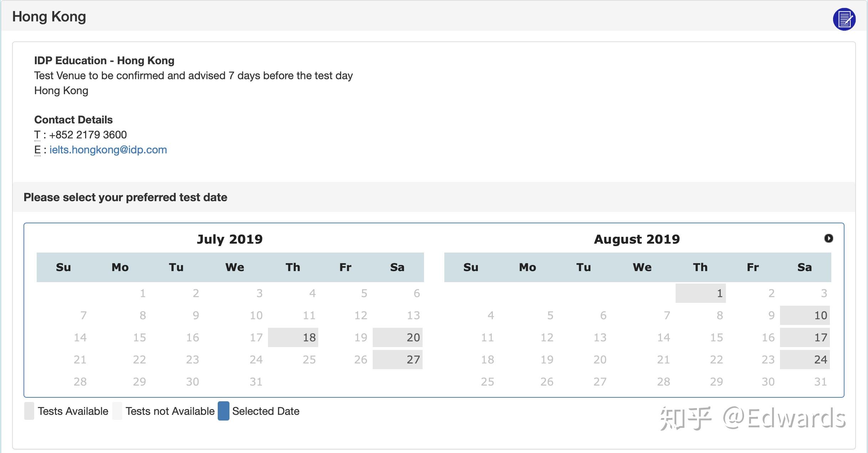Viewport: 868px width, 453px height.
Task: Select July 18 test date
Action: point(293,337)
